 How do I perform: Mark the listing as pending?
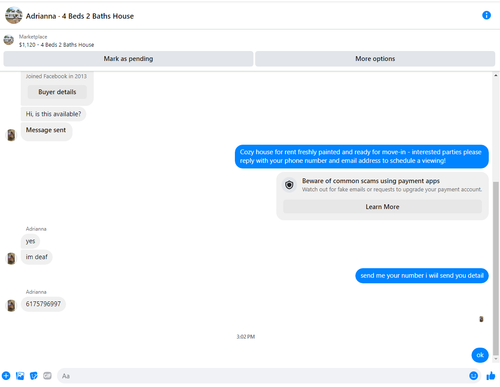(128, 59)
